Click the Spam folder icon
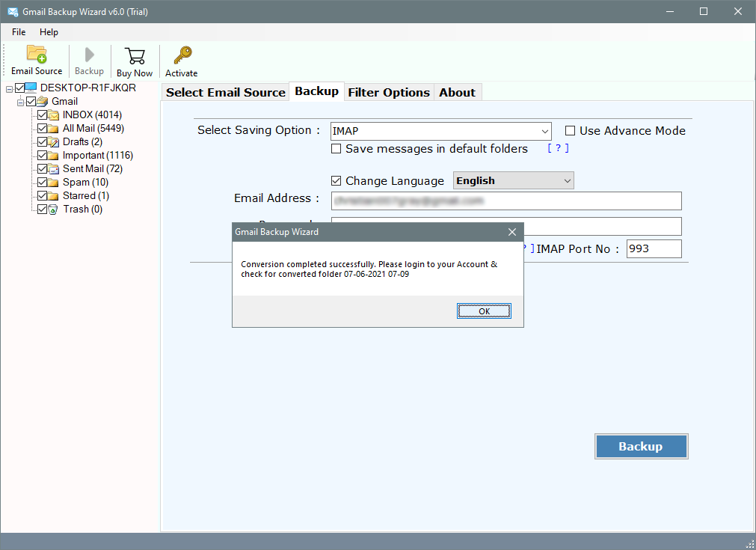This screenshot has height=550, width=756. point(54,183)
